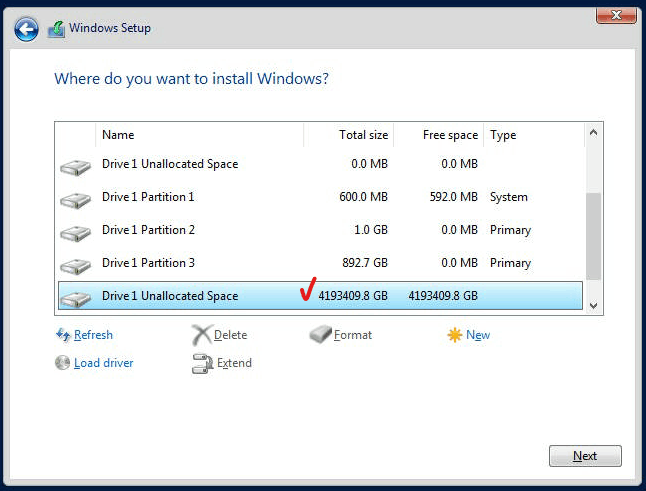Click the Delete X icon
Image resolution: width=646 pixels, height=491 pixels.
201,335
